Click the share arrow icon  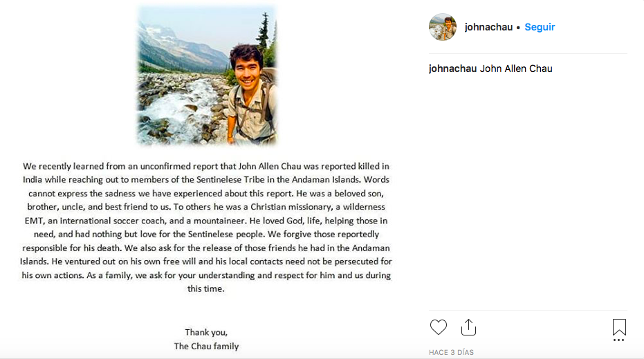click(x=469, y=327)
